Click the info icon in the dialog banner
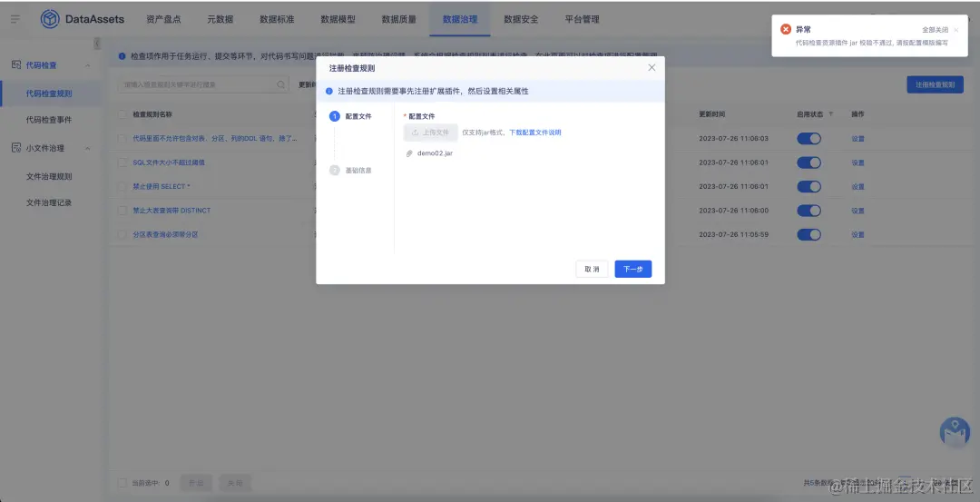 [x=329, y=92]
